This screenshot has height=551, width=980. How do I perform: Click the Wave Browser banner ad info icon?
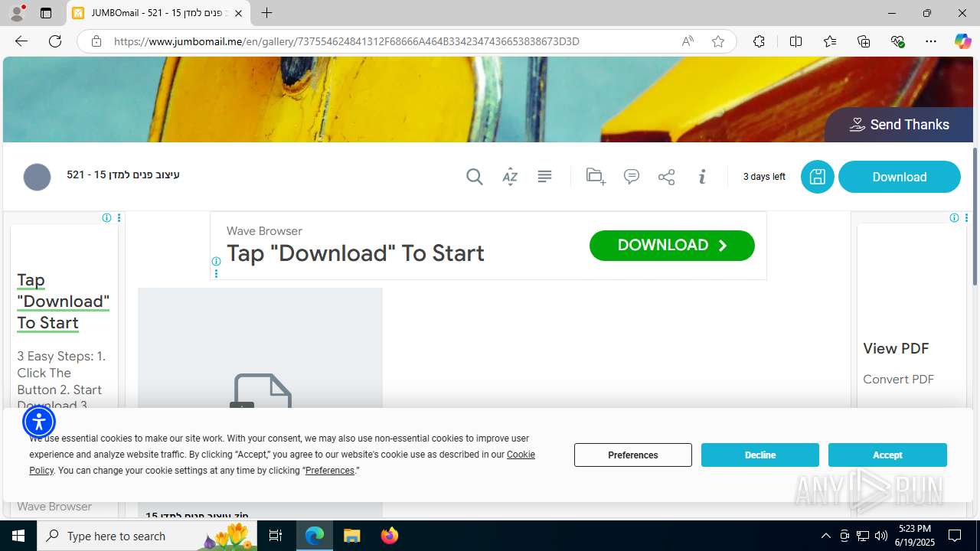click(x=216, y=262)
